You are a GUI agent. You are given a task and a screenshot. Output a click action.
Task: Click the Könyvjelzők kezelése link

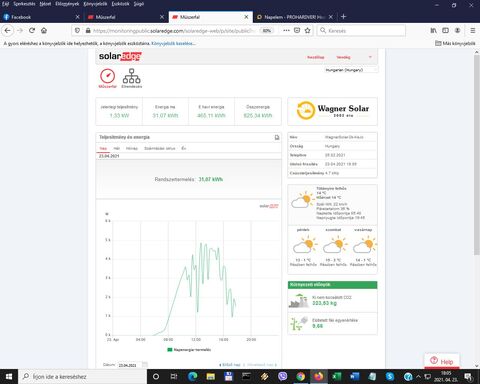point(173,43)
